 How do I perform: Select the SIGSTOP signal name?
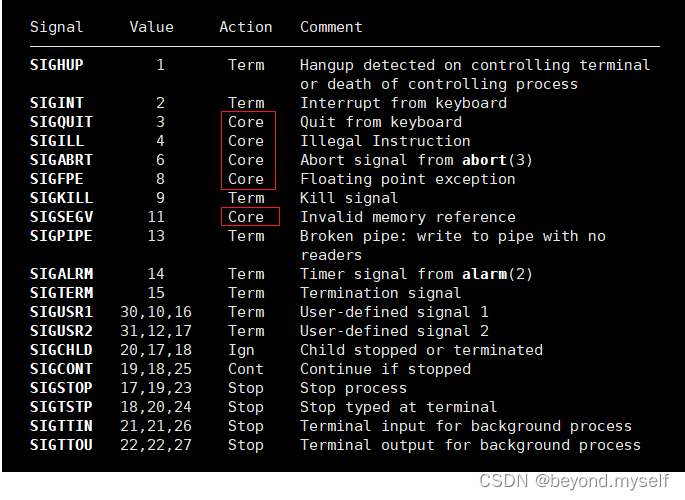pyautogui.click(x=61, y=388)
